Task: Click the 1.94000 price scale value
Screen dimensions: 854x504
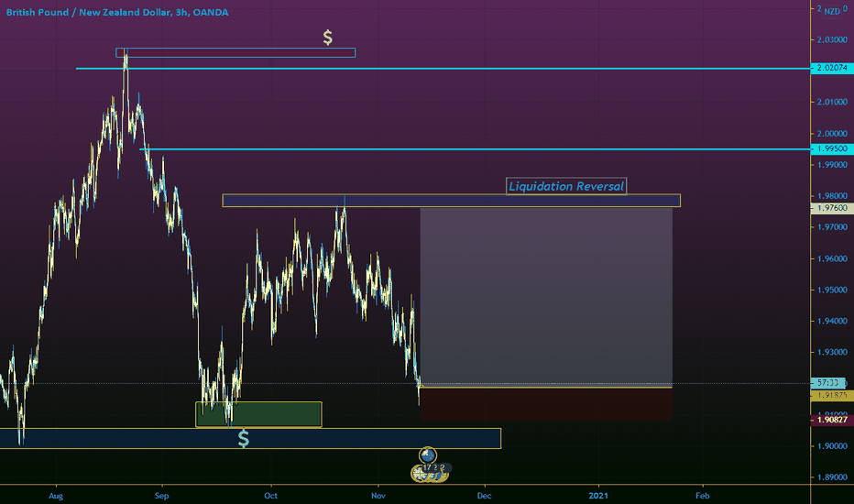Action: point(832,321)
